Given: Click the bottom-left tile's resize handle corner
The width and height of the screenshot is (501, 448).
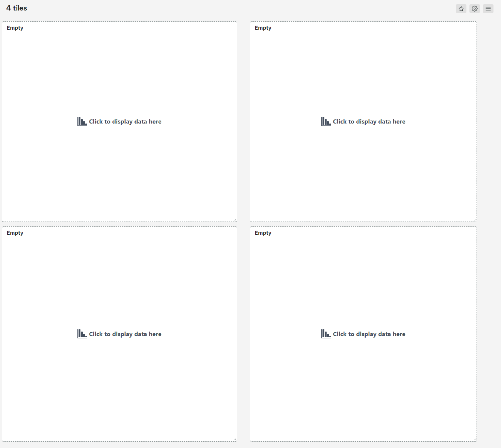Looking at the screenshot, I should click(x=235, y=439).
